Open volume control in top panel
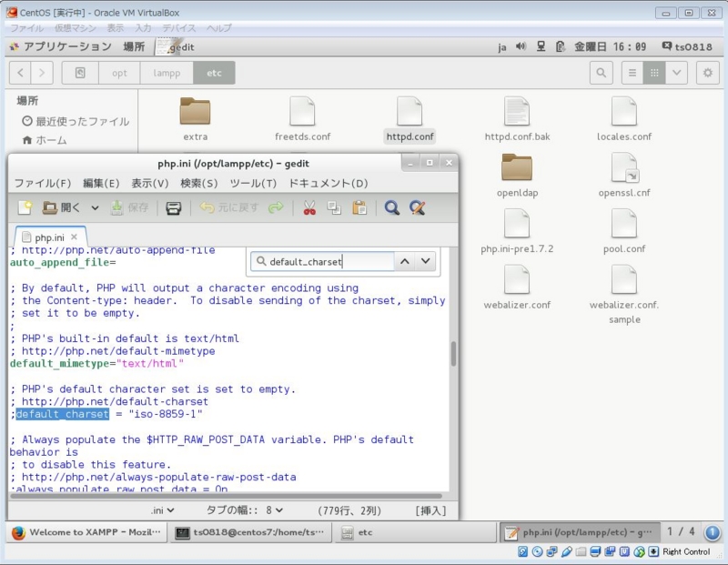 [521, 46]
